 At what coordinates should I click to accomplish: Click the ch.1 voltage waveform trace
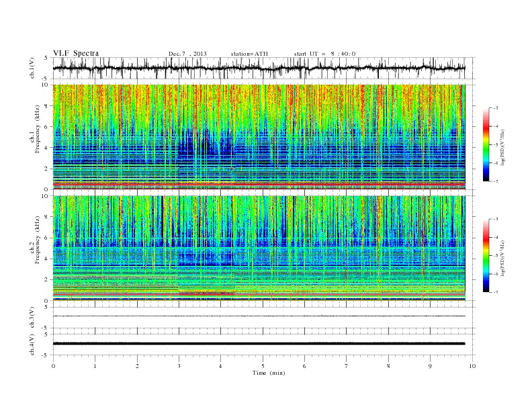click(x=259, y=68)
